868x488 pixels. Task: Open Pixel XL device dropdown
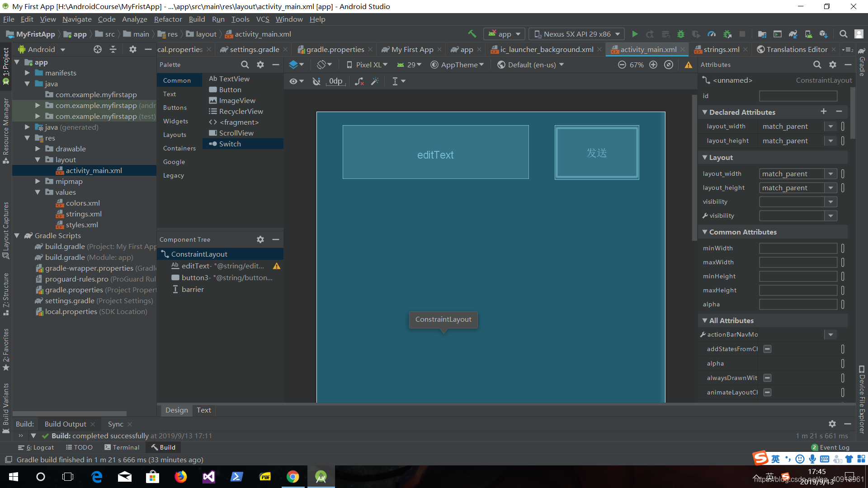(367, 65)
